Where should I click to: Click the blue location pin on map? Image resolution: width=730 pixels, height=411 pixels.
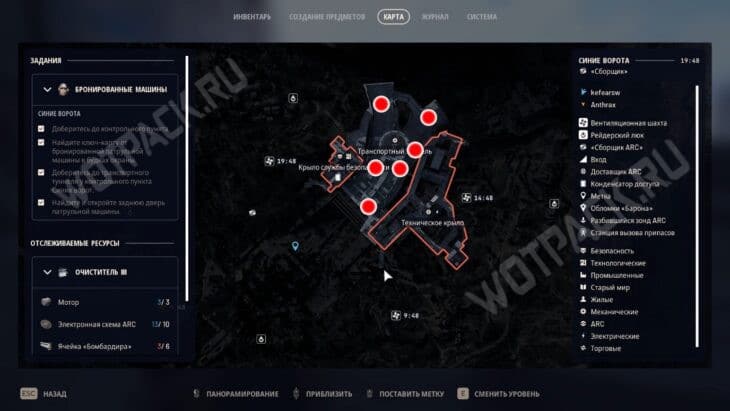tap(295, 246)
